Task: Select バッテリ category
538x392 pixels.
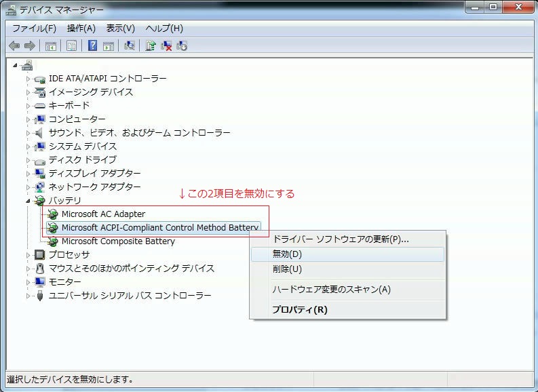Action: click(64, 200)
